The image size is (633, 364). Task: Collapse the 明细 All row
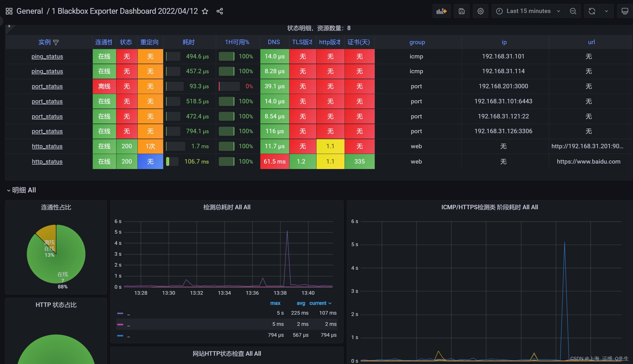(x=21, y=190)
